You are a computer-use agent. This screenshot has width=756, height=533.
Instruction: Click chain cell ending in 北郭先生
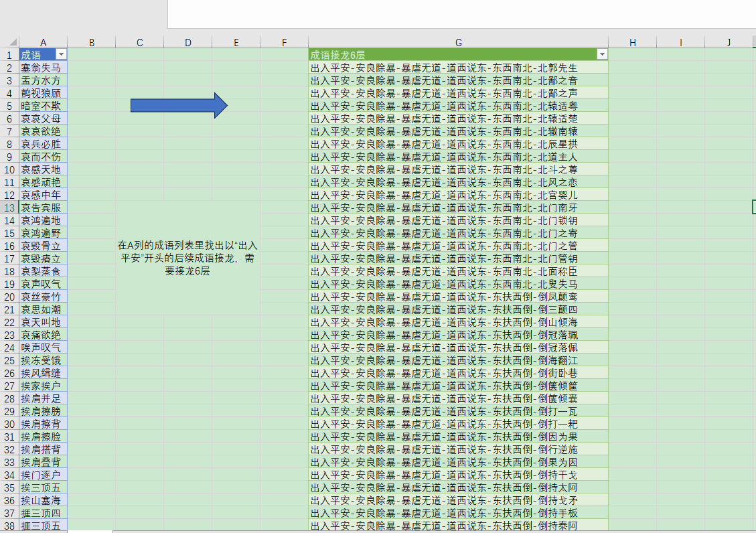(x=458, y=68)
